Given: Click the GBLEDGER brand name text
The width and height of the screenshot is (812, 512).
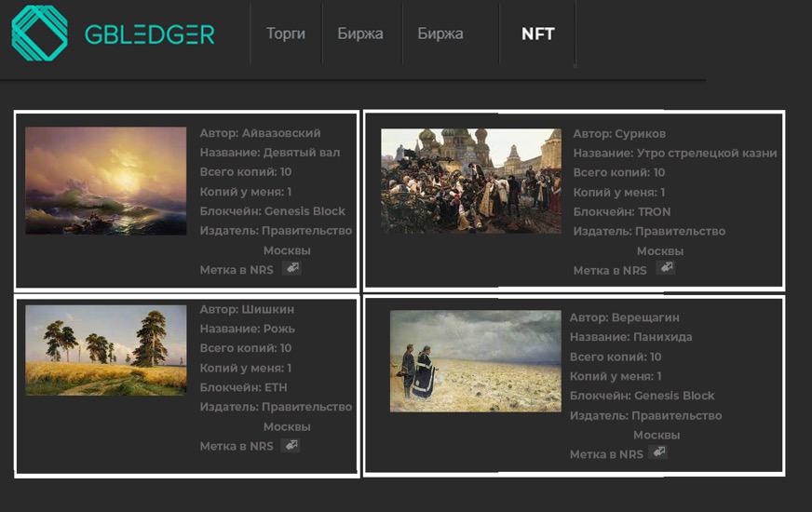Looking at the screenshot, I should tap(150, 34).
